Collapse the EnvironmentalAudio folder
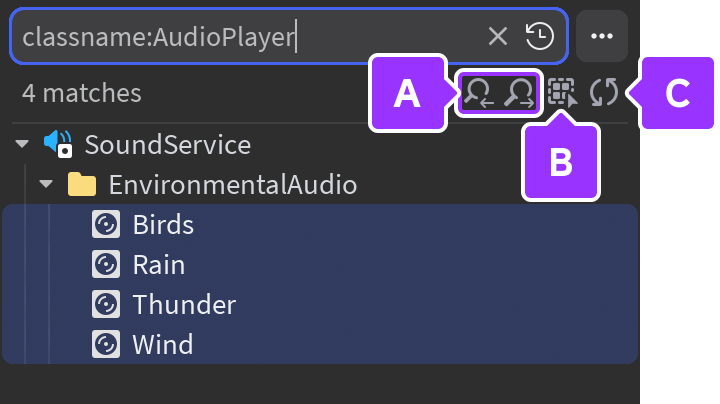Screen dimensions: 720x404 45,185
